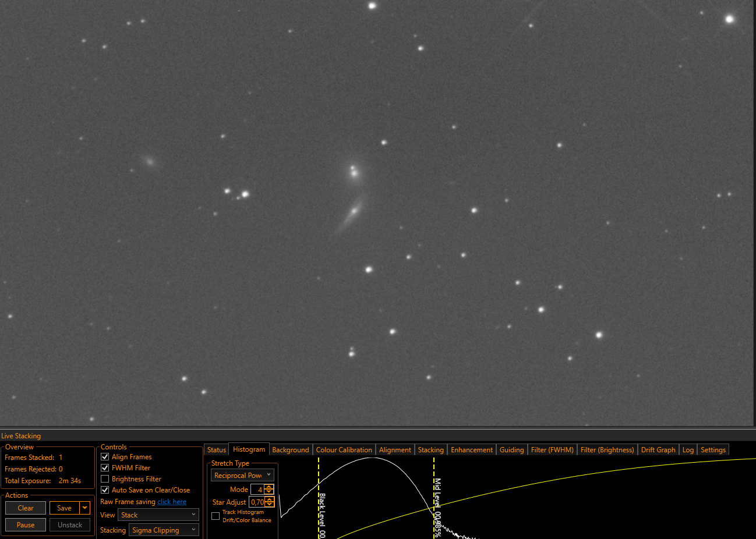Open the Save button's dropdown arrow
The width and height of the screenshot is (756, 539).
85,508
